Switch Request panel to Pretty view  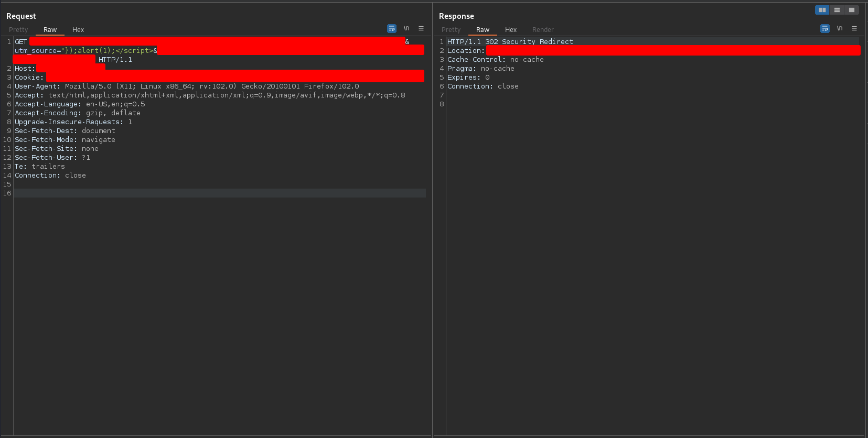click(x=18, y=30)
